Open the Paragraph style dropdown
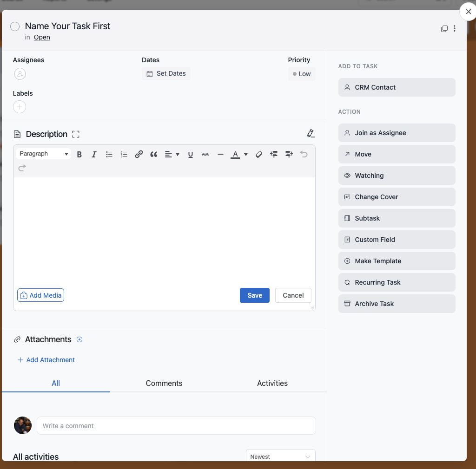The height and width of the screenshot is (469, 476). click(x=44, y=154)
